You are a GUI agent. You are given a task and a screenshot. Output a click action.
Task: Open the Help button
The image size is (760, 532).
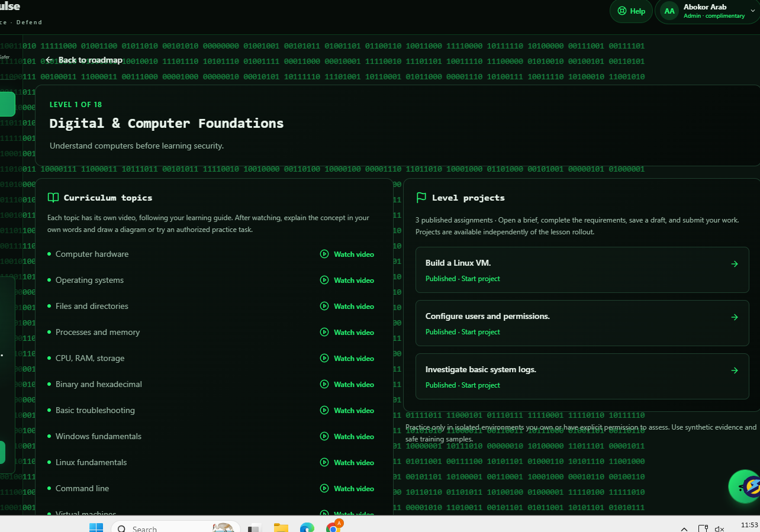coord(631,11)
